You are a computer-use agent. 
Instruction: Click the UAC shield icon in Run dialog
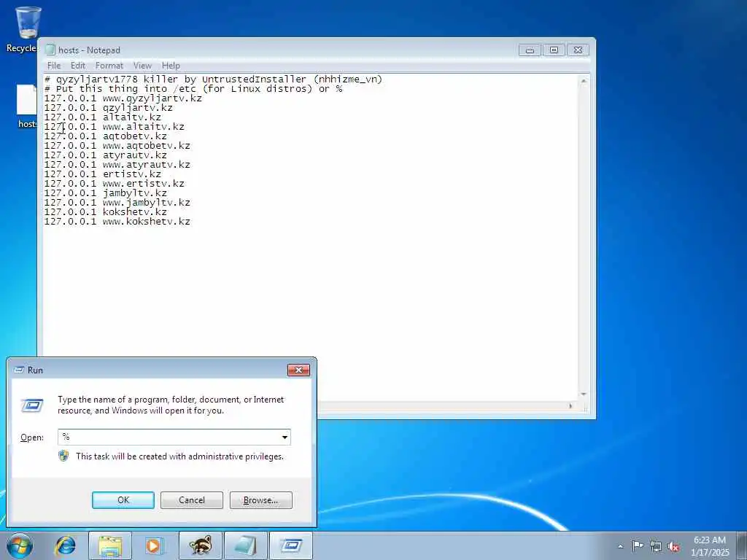63,456
